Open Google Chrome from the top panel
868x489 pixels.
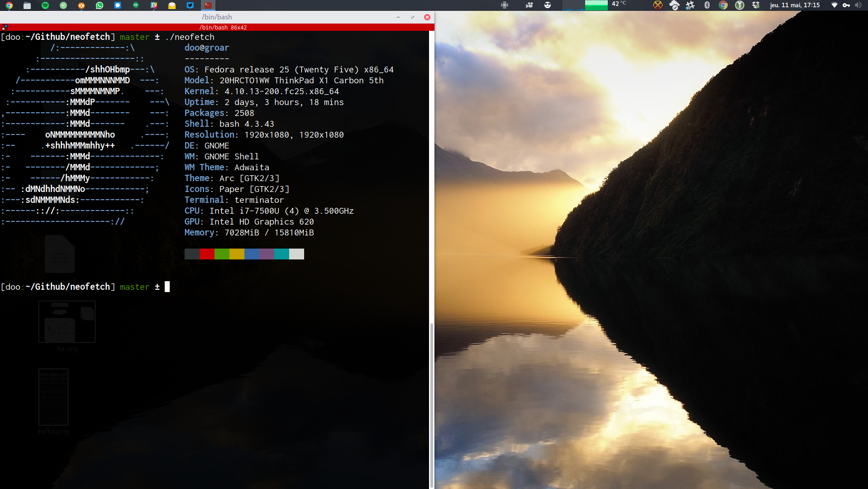pyautogui.click(x=9, y=5)
